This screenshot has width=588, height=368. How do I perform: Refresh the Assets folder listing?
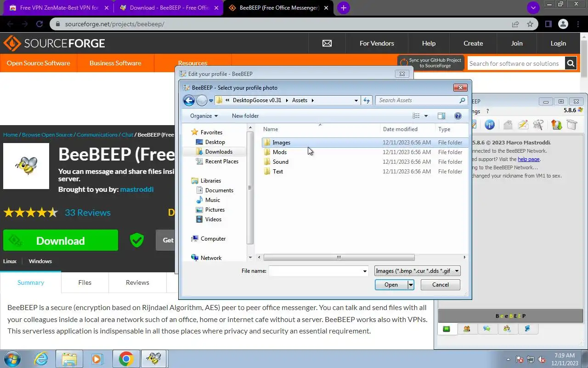(x=367, y=100)
